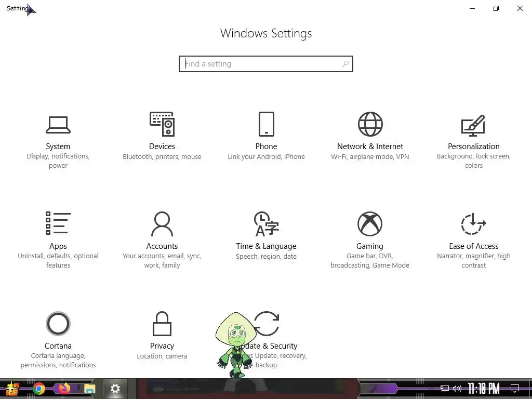Open the Apps list icon
Screen dimensions: 532x399
pos(58,223)
